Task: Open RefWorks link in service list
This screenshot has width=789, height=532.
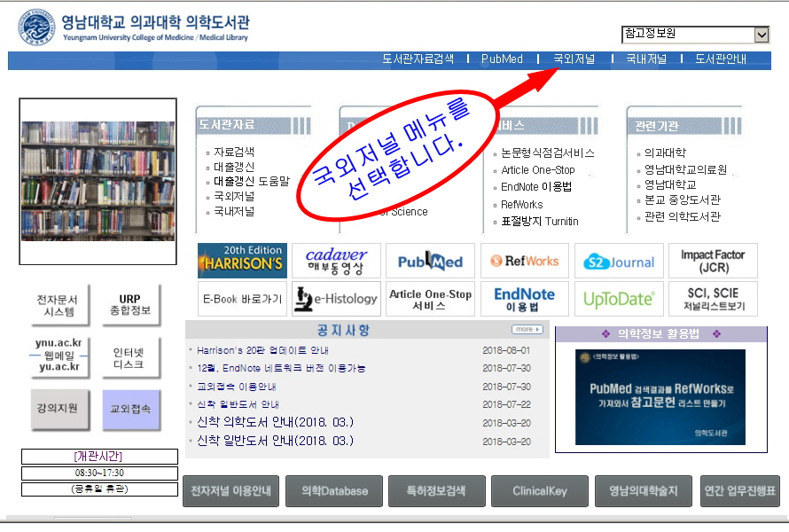Action: [522, 204]
